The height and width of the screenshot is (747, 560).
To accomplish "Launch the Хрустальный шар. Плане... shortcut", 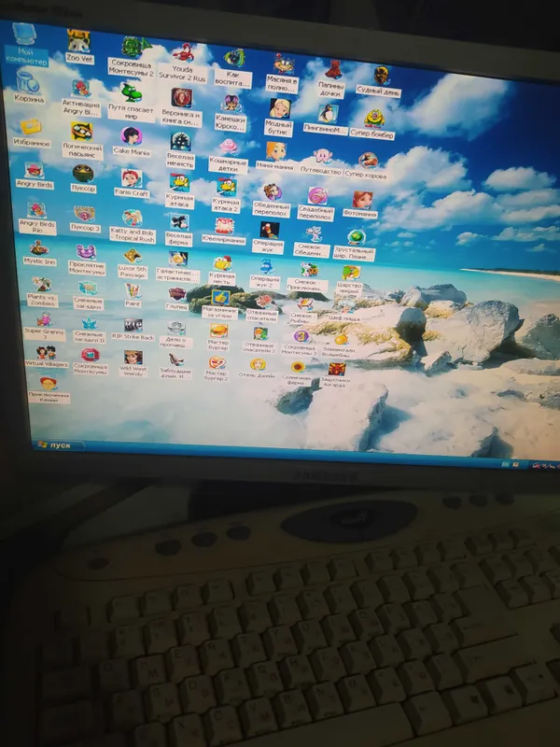I will [x=355, y=246].
